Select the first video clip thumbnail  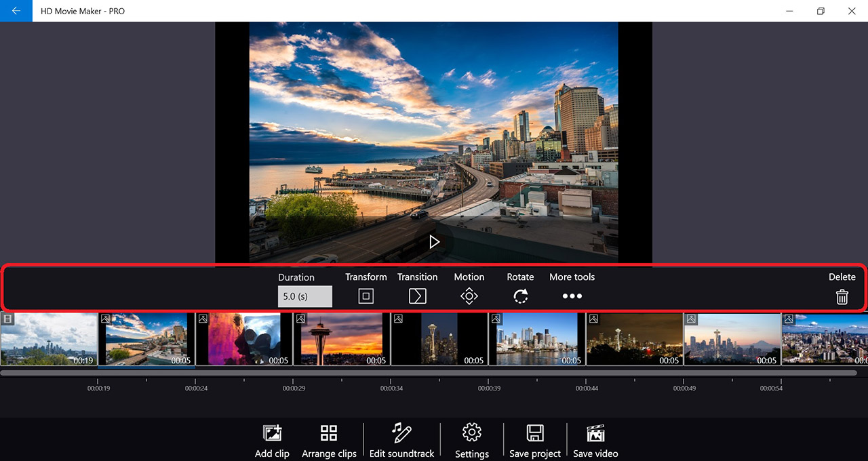coord(49,339)
